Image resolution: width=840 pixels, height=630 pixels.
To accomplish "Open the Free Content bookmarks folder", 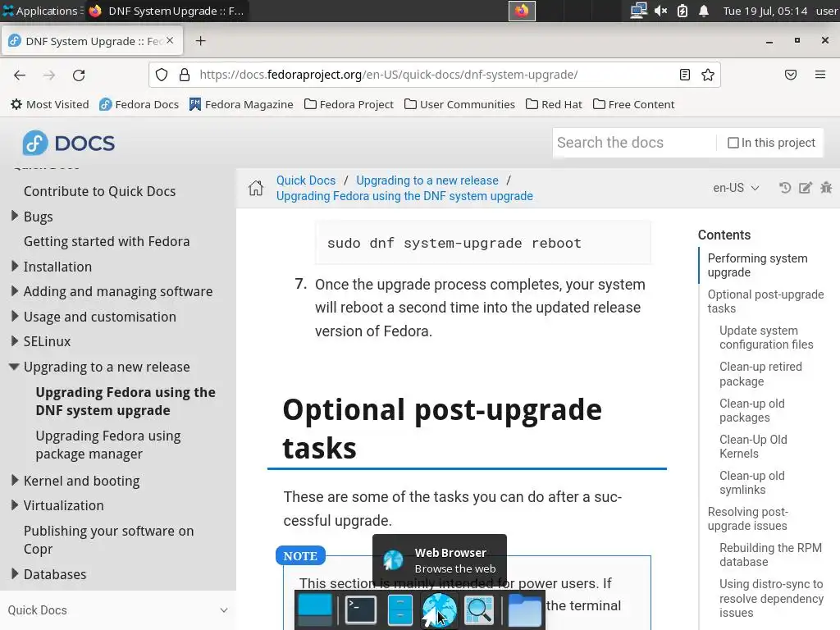I will 634,104.
